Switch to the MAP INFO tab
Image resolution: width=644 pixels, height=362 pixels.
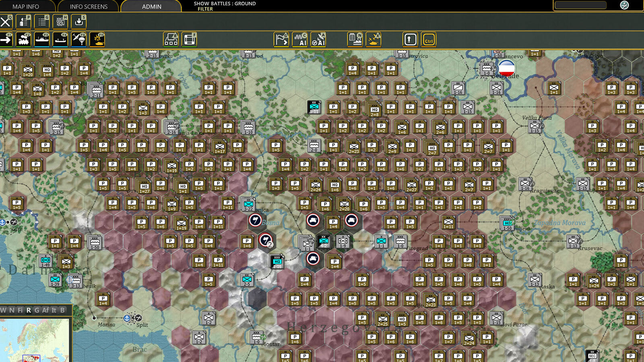26,6
